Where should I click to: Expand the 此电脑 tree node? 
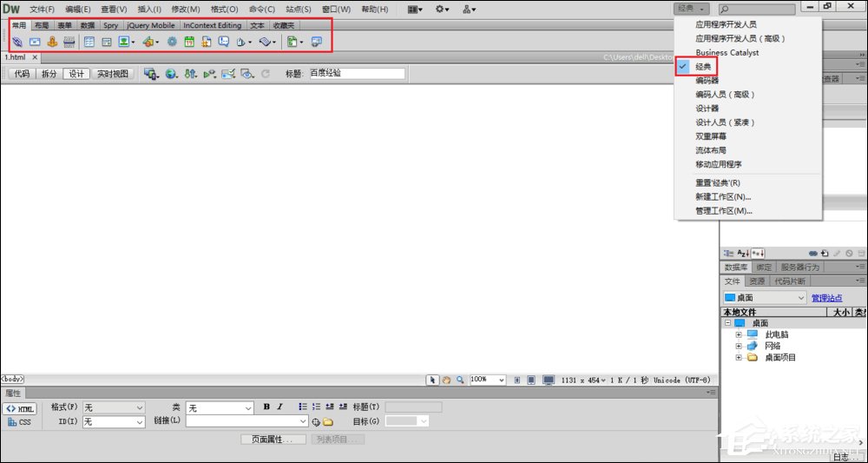[x=739, y=334]
